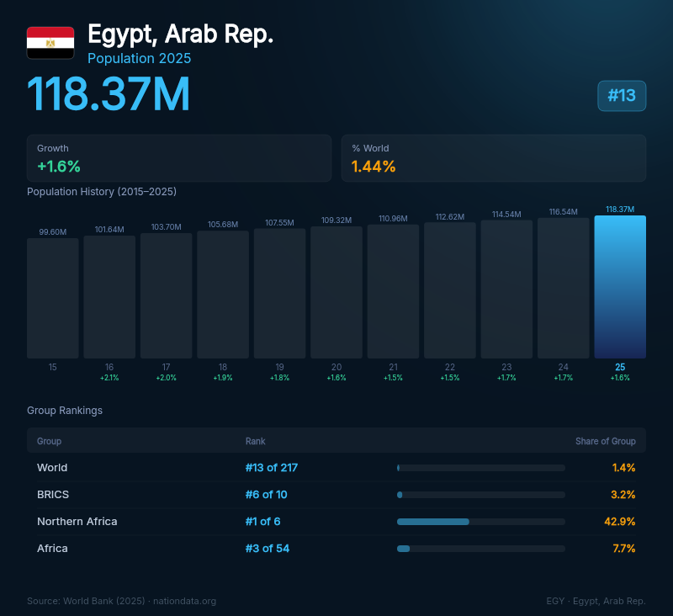Click the Group Rankings heading
This screenshot has width=673, height=616.
pyautogui.click(x=65, y=411)
